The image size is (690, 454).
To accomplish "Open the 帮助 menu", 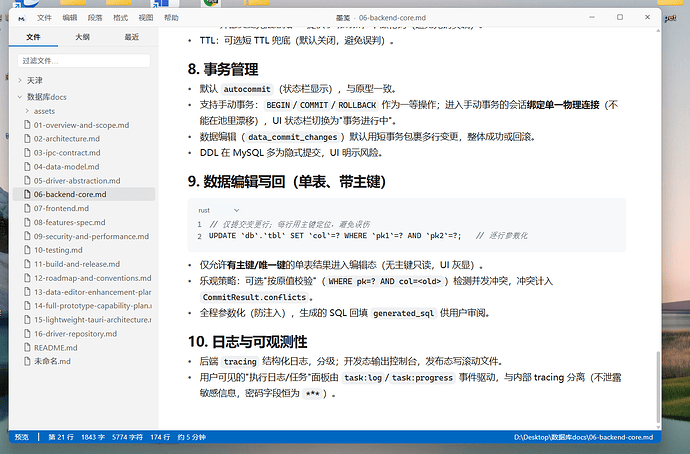I will click(171, 18).
